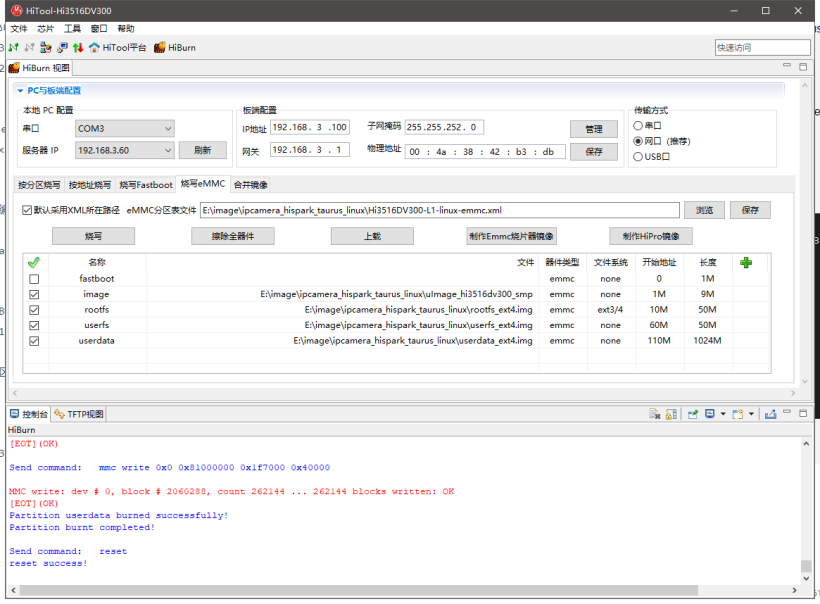
Task: Click the 子网掩码 255.255.252.0 field
Action: click(444, 127)
